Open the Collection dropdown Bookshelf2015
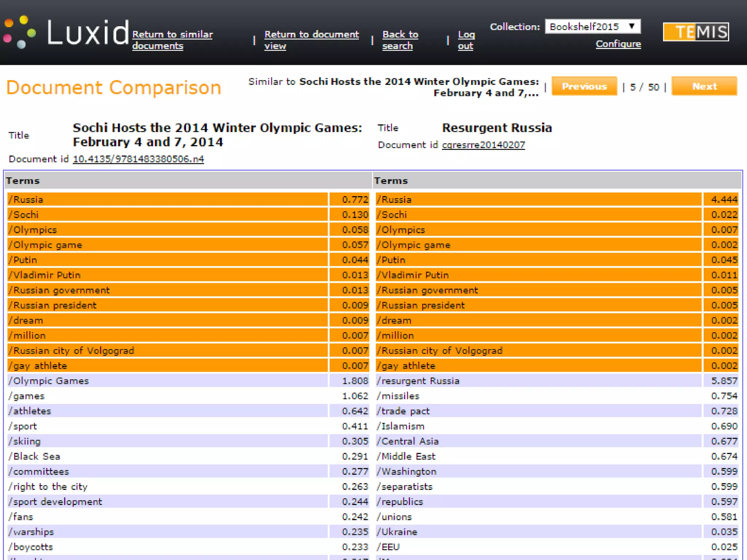The width and height of the screenshot is (747, 560). tap(592, 27)
